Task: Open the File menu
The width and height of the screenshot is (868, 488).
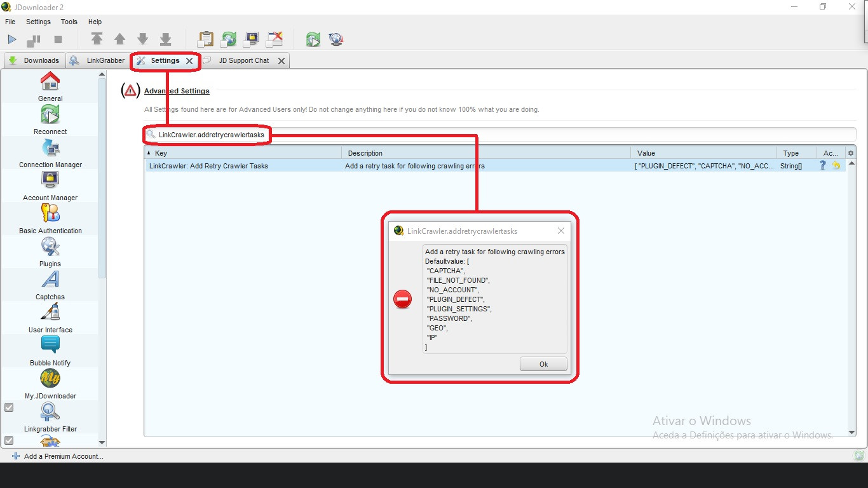Action: tap(10, 22)
